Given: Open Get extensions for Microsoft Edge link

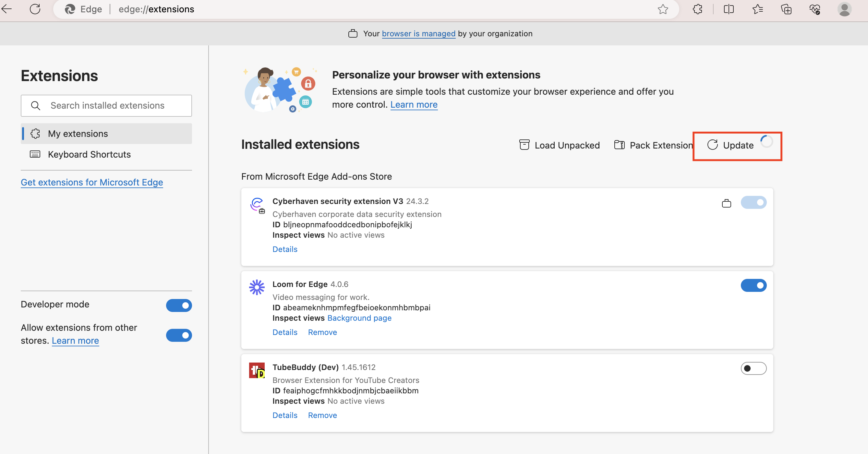Looking at the screenshot, I should click(x=92, y=182).
